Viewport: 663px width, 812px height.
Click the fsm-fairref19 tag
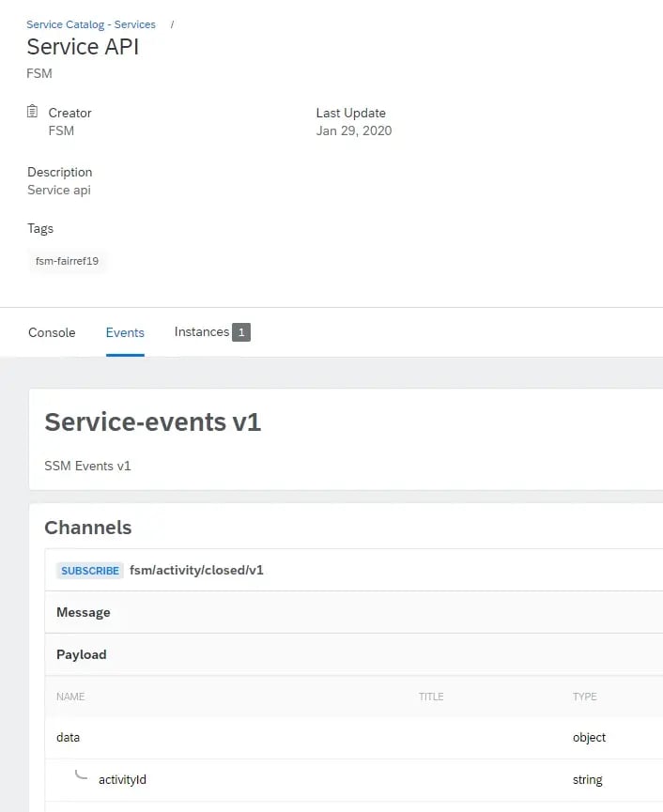pyautogui.click(x=67, y=261)
